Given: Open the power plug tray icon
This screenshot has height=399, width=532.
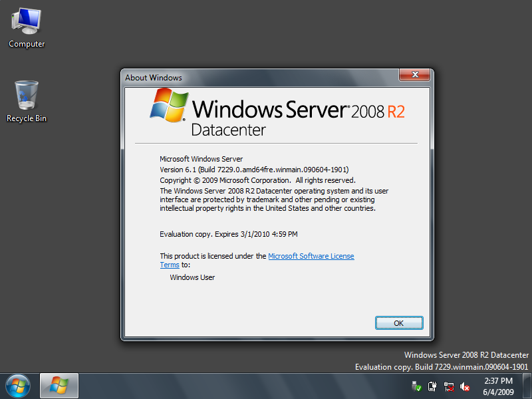Looking at the screenshot, I should [432, 386].
